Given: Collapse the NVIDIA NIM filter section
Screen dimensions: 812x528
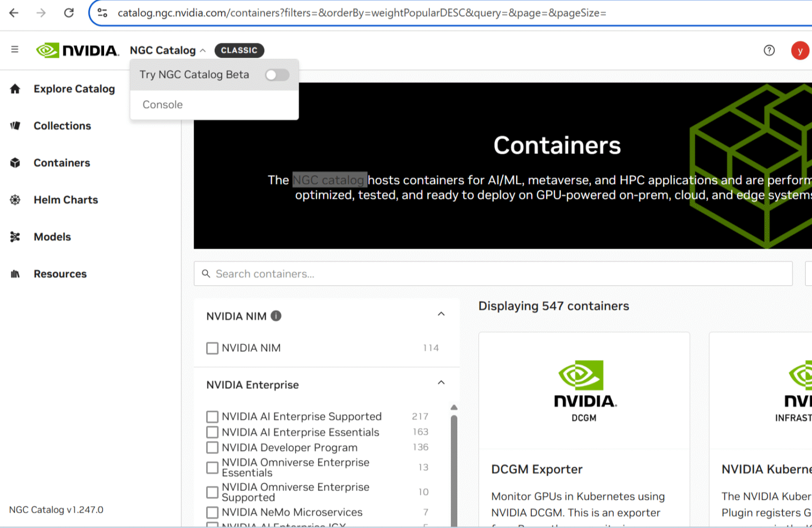Looking at the screenshot, I should click(441, 314).
